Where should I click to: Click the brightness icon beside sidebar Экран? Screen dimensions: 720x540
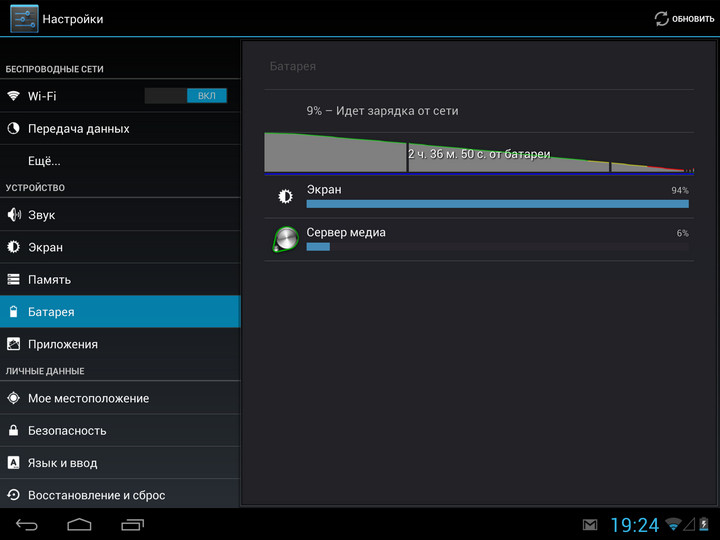tap(13, 247)
